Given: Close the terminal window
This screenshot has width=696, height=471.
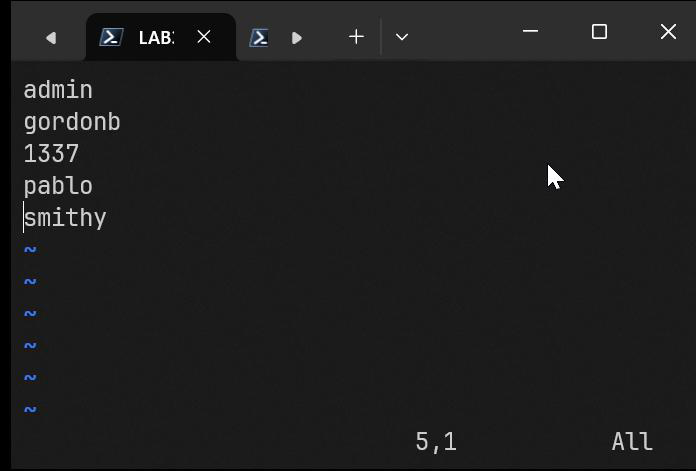Looking at the screenshot, I should (668, 32).
